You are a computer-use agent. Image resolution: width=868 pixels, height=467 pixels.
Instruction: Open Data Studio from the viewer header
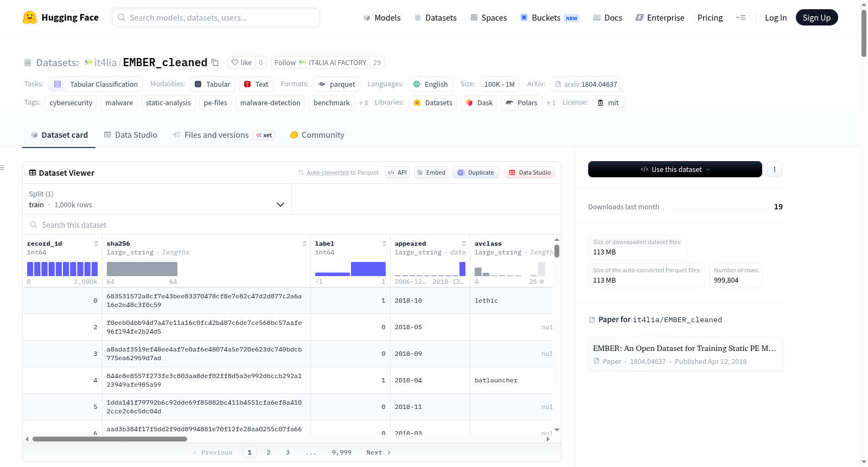pyautogui.click(x=529, y=172)
